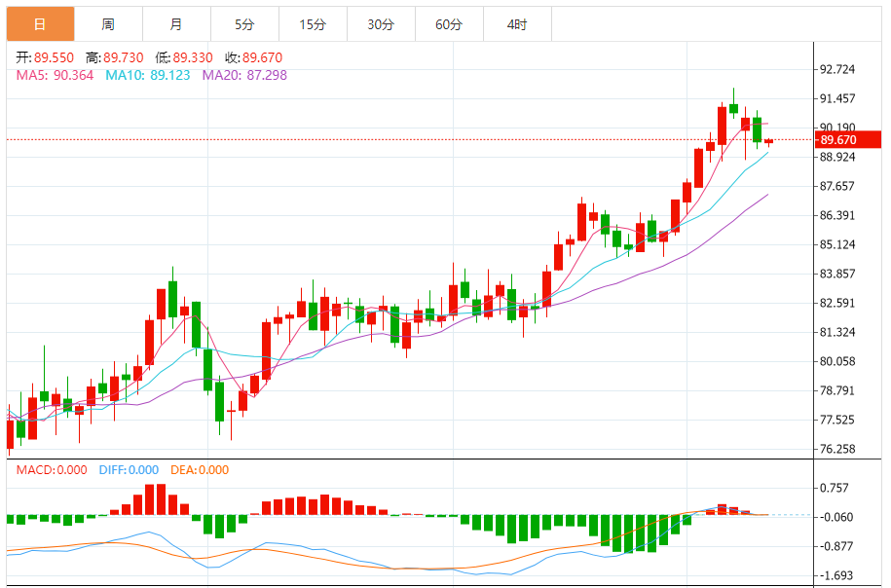Switch to the 月 monthly tab

(x=176, y=24)
